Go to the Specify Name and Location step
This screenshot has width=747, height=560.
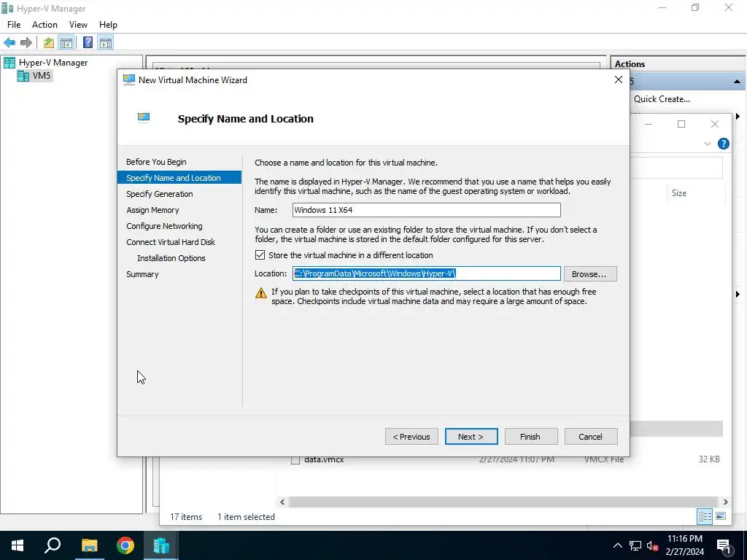[x=179, y=178]
